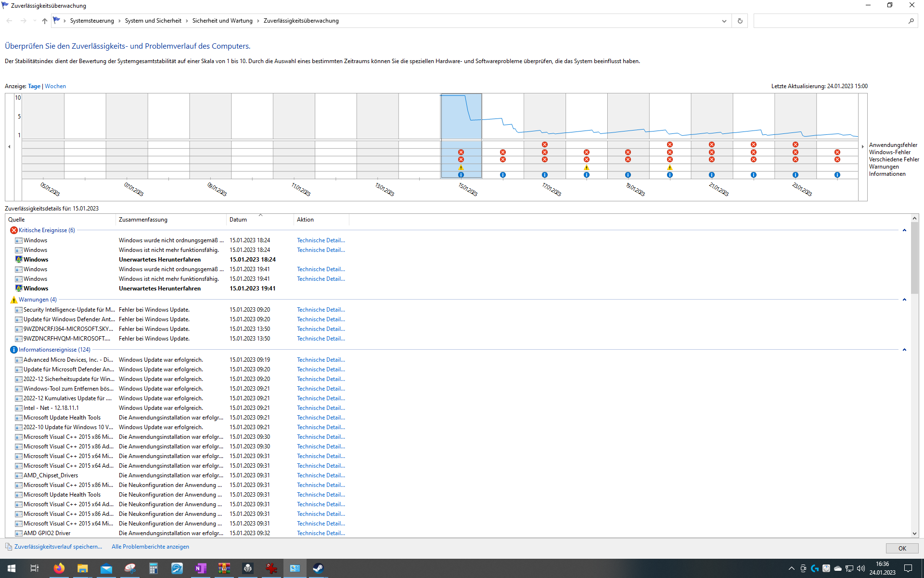
Task: Sort list by the Datum column header
Action: (238, 220)
